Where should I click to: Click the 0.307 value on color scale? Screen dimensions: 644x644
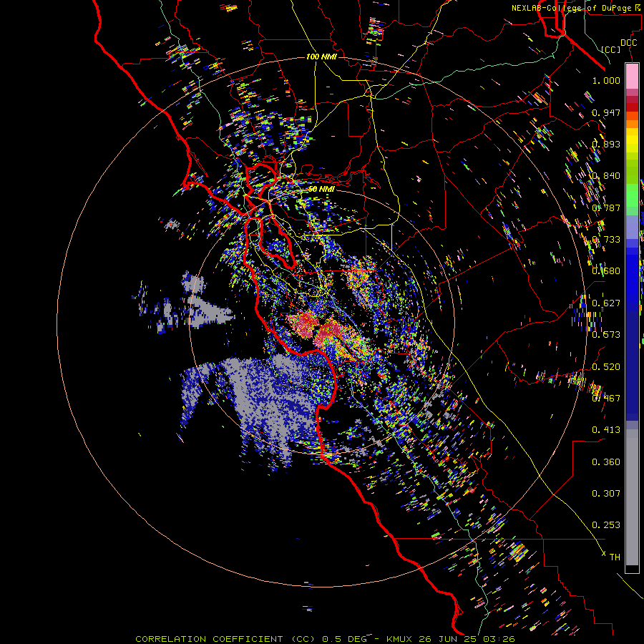click(606, 494)
